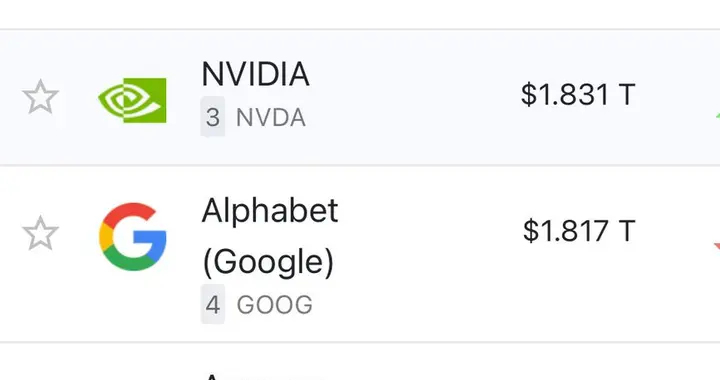The image size is (720, 380).
Task: Click the blank white strip above the NVIDIA row
Action: [x=360, y=14]
